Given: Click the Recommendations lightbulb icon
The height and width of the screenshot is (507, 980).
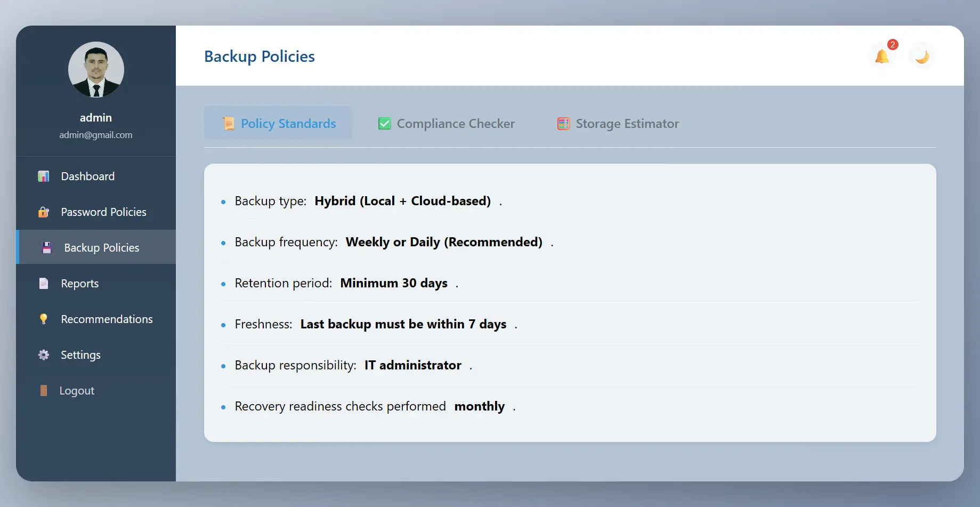Looking at the screenshot, I should click(44, 319).
